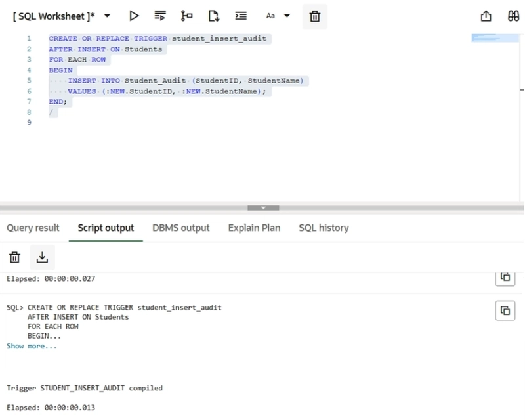Click the editor minimap at top right
525x420 pixels.
click(x=495, y=39)
